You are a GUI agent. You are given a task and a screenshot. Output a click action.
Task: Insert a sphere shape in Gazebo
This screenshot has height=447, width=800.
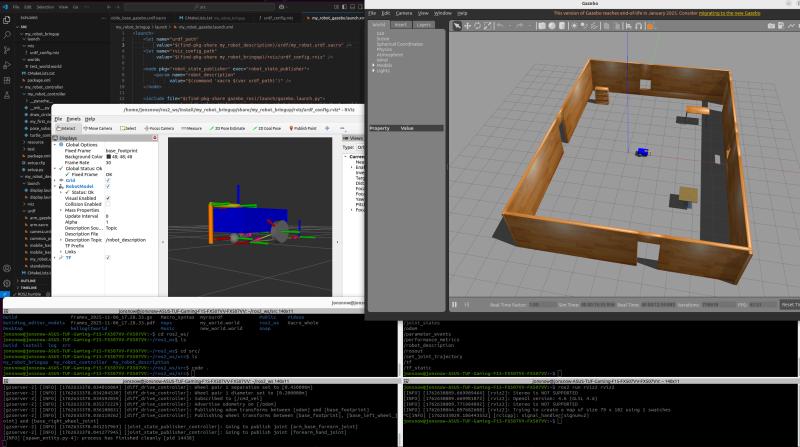tap(552, 26)
